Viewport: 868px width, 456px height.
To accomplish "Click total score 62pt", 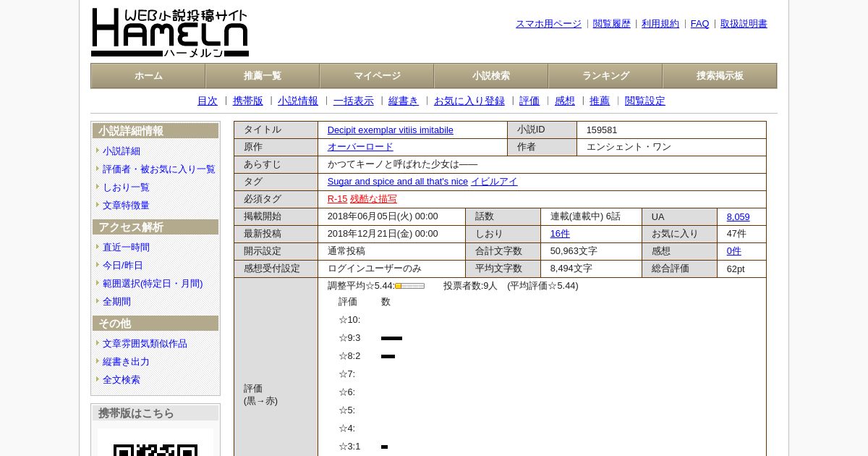I will (736, 269).
